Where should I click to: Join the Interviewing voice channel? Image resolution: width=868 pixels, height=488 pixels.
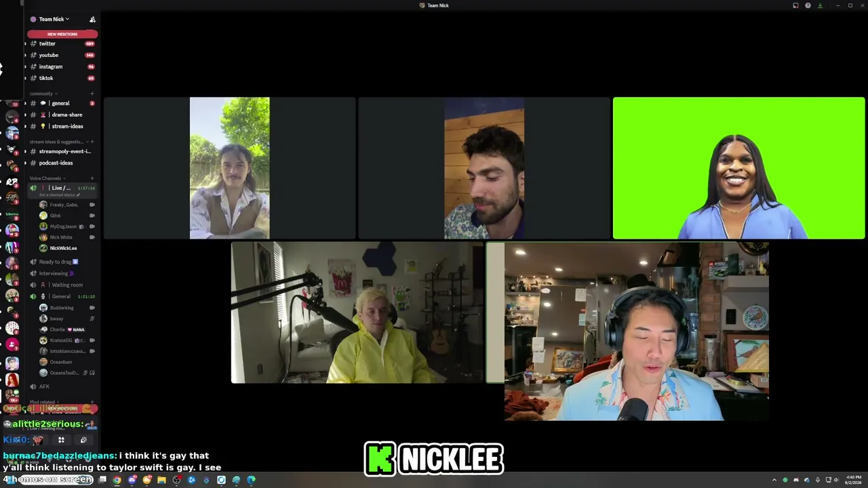click(61, 273)
